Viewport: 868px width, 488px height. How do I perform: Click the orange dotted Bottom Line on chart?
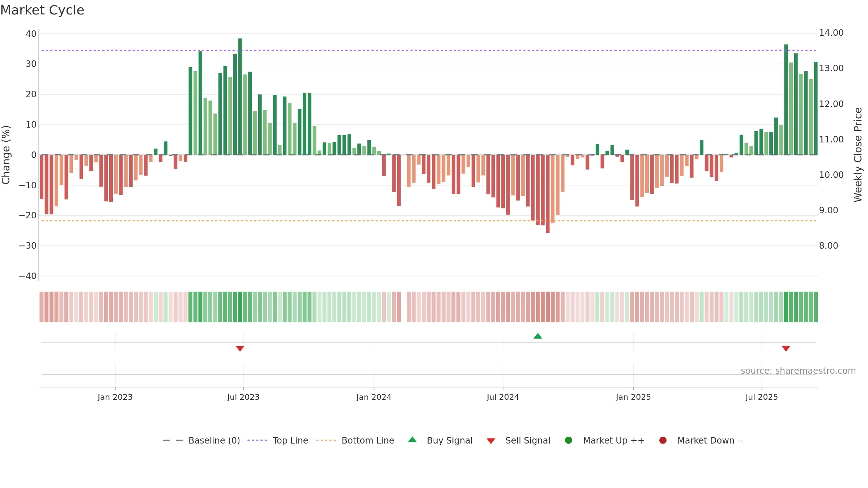[x=429, y=221]
